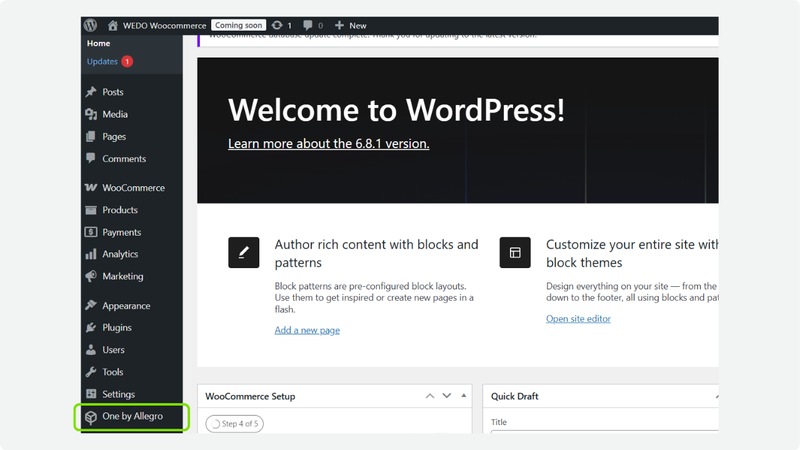Click the Open site editor link
The height and width of the screenshot is (450, 800).
[x=578, y=318]
